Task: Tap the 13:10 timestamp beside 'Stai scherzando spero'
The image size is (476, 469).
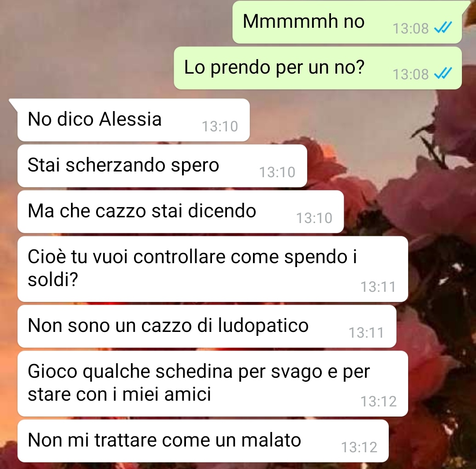Action: tap(277, 172)
